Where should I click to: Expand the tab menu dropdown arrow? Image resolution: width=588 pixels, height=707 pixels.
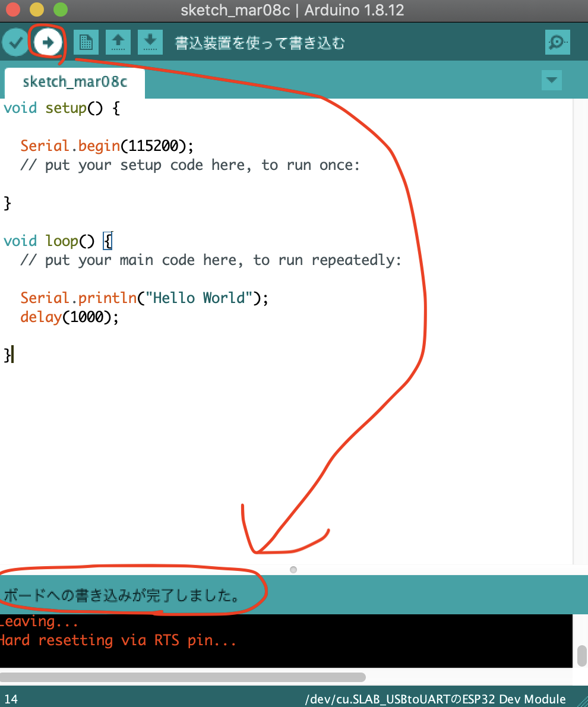coord(552,80)
